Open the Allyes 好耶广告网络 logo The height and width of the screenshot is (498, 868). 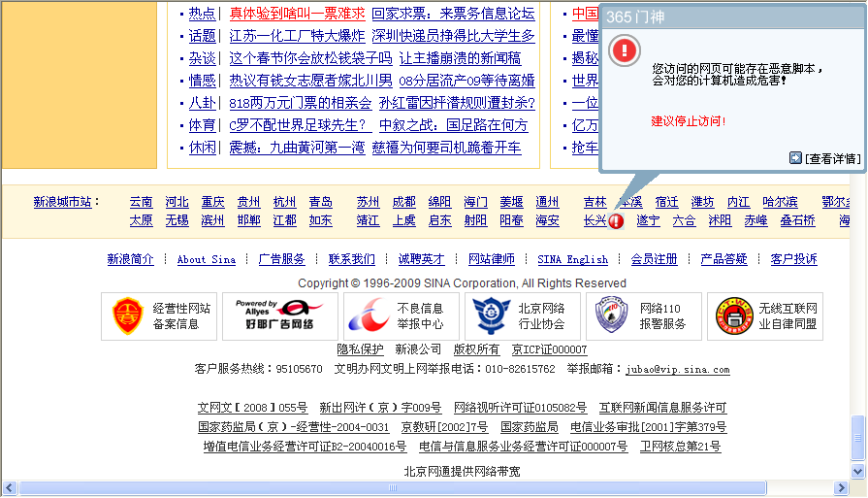(280, 316)
